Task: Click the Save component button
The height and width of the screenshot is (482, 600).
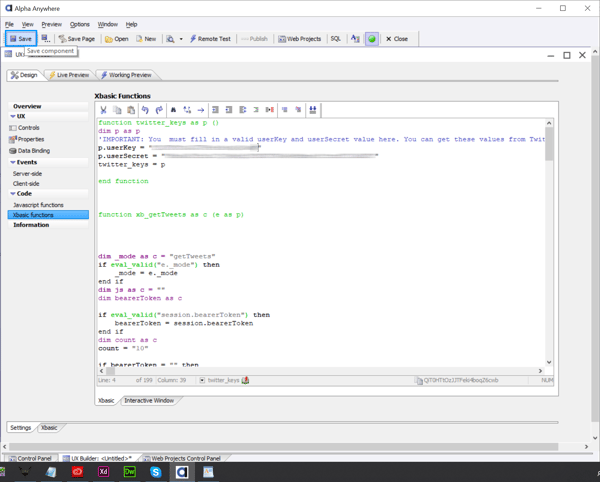Action: 20,39
